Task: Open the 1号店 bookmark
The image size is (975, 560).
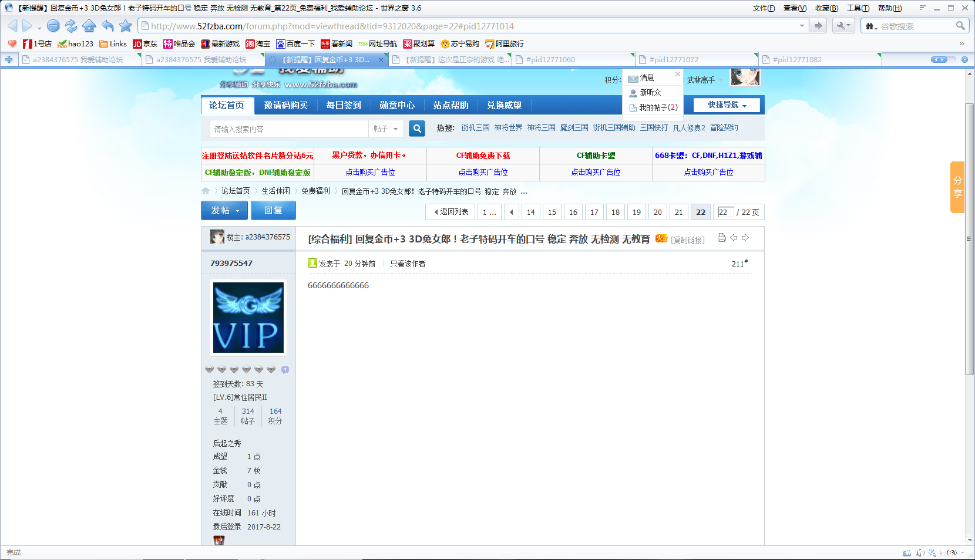Action: tap(37, 43)
